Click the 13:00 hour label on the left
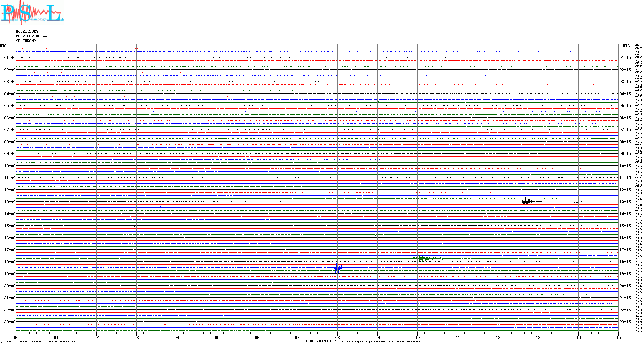Viewport: 644px width, 346px height. pos(10,202)
